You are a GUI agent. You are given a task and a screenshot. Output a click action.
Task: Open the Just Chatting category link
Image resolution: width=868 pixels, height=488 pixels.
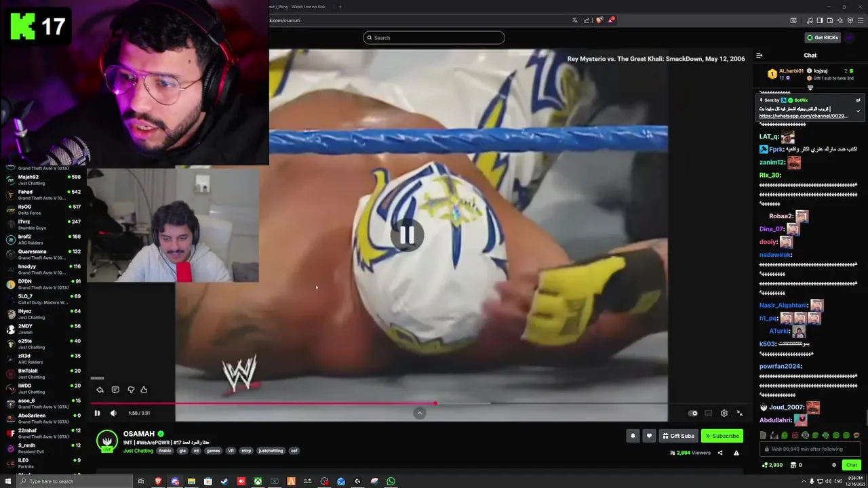(x=138, y=451)
